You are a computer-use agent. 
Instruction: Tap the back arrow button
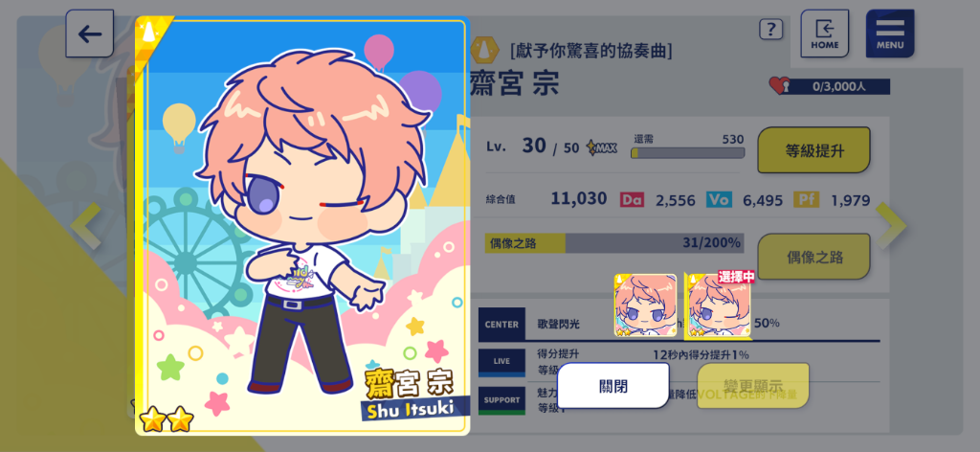pos(89,34)
